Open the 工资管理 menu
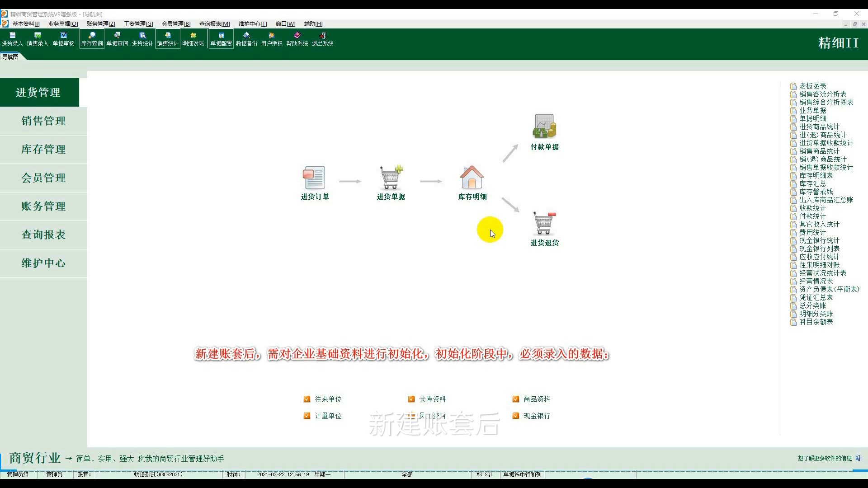 (138, 24)
